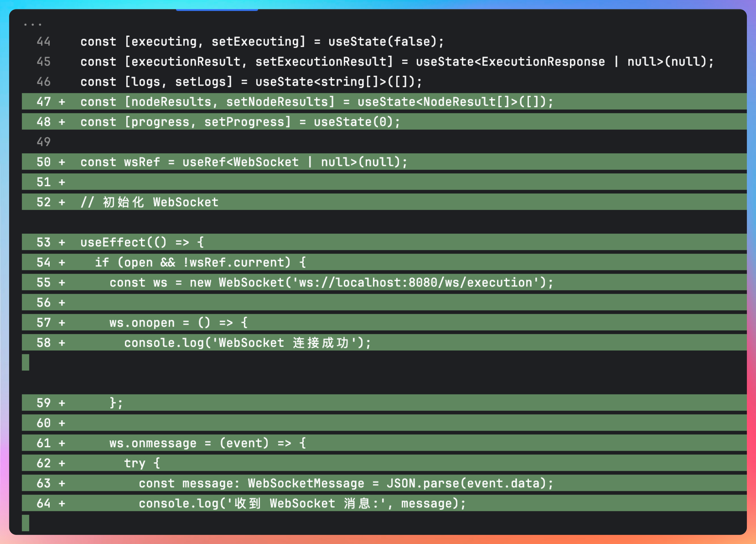
Task: Click the green block below line 64
Action: coord(26,523)
